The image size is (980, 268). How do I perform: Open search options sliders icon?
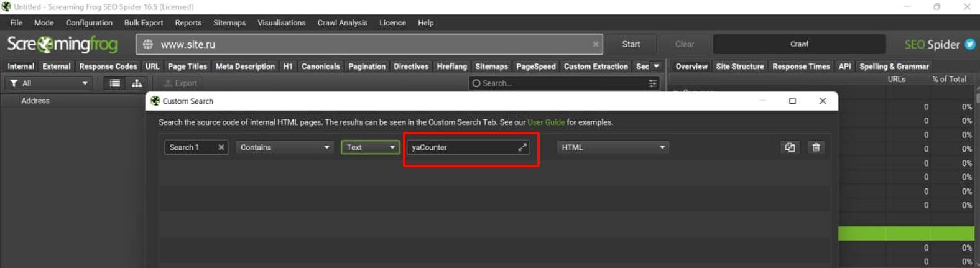coord(652,83)
